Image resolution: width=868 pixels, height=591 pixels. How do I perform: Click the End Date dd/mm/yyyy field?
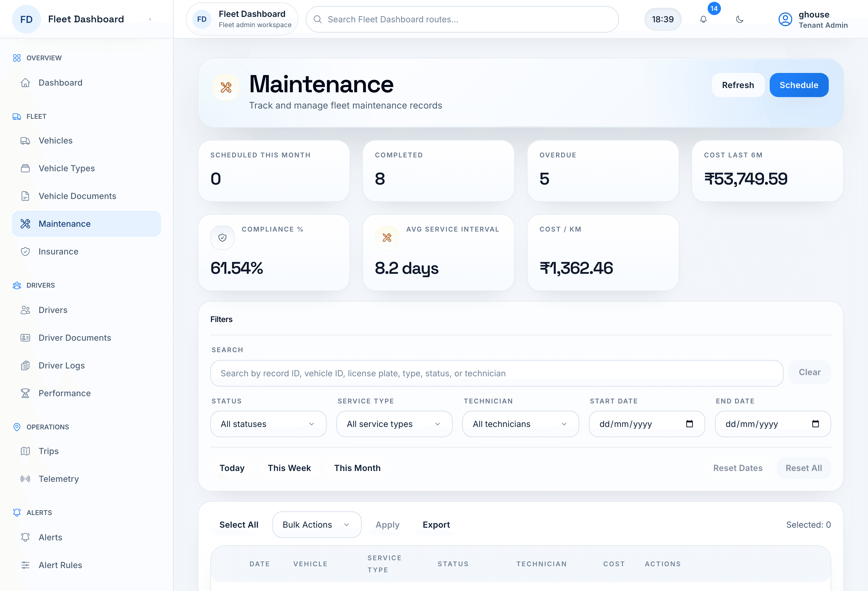pos(773,424)
